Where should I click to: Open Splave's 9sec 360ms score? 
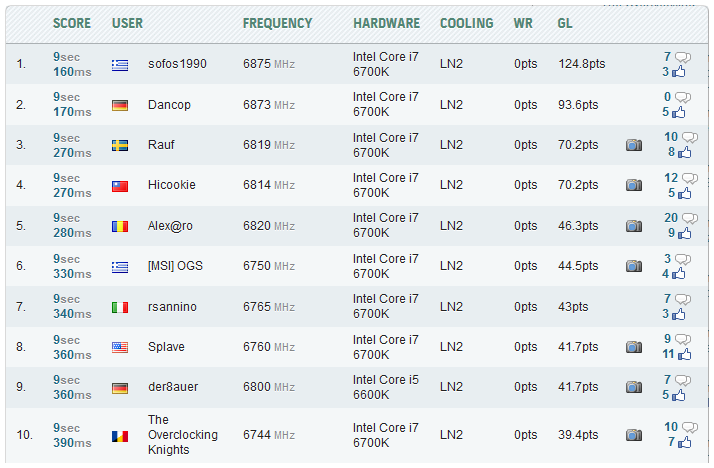(68, 347)
